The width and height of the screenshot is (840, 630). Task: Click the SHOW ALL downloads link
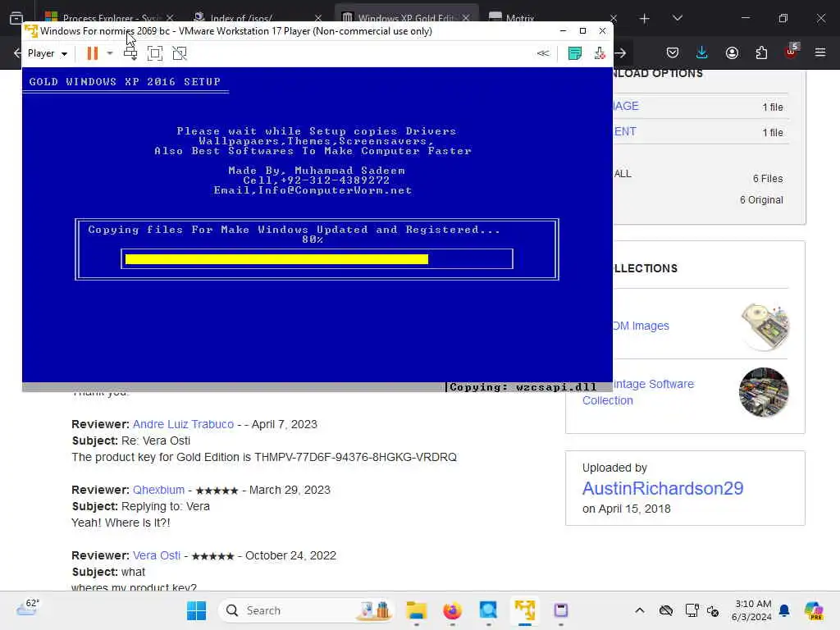pos(623,174)
